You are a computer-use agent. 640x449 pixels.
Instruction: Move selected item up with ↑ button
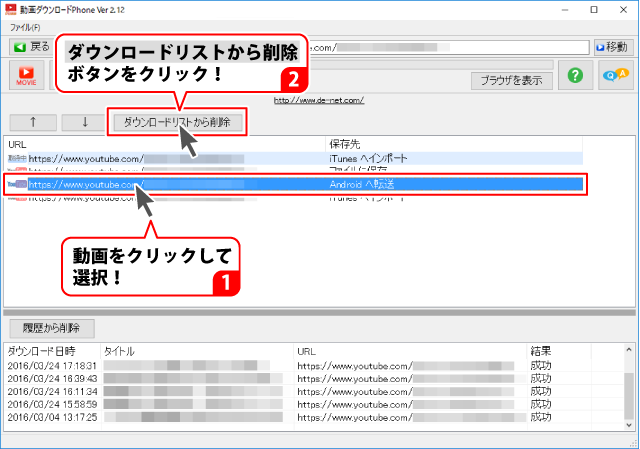tap(33, 122)
